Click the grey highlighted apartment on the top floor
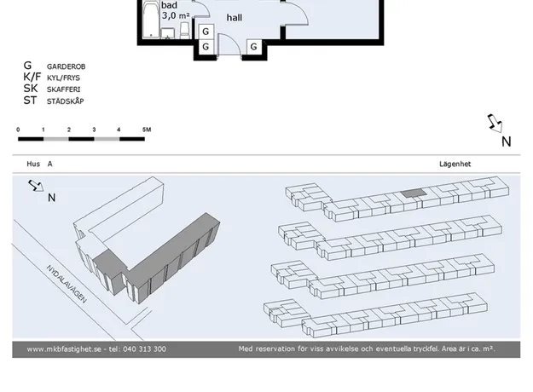Viewport: 533px width, 392px height. click(x=414, y=193)
